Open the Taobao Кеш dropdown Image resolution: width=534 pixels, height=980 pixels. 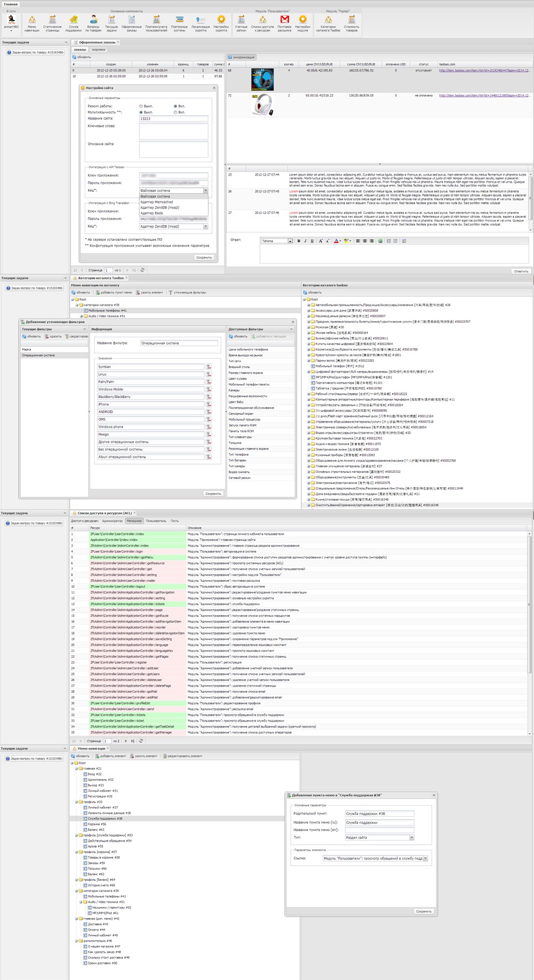(206, 190)
